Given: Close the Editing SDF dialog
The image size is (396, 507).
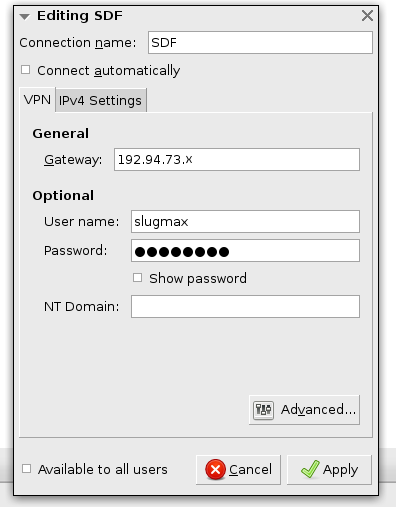Looking at the screenshot, I should click(x=367, y=16).
